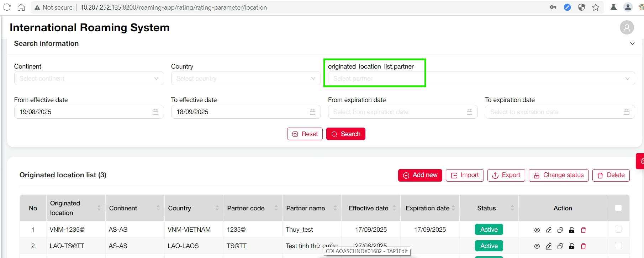This screenshot has height=258, width=644.
Task: Open the Continent dropdown
Action: (x=89, y=79)
